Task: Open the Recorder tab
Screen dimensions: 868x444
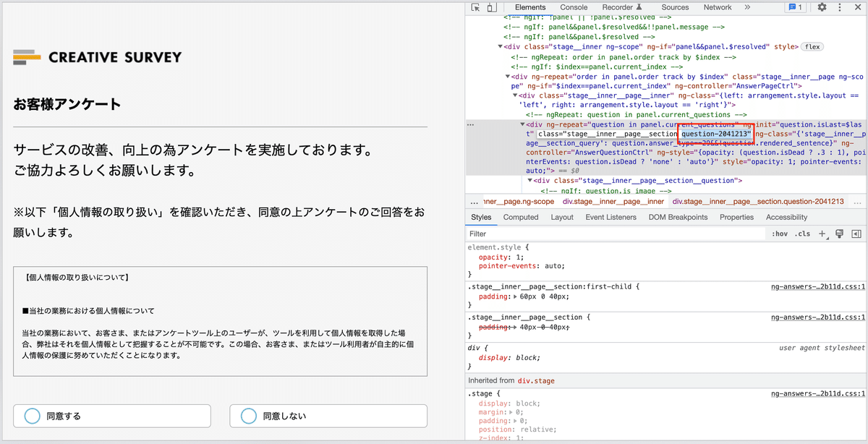Action: [622, 7]
